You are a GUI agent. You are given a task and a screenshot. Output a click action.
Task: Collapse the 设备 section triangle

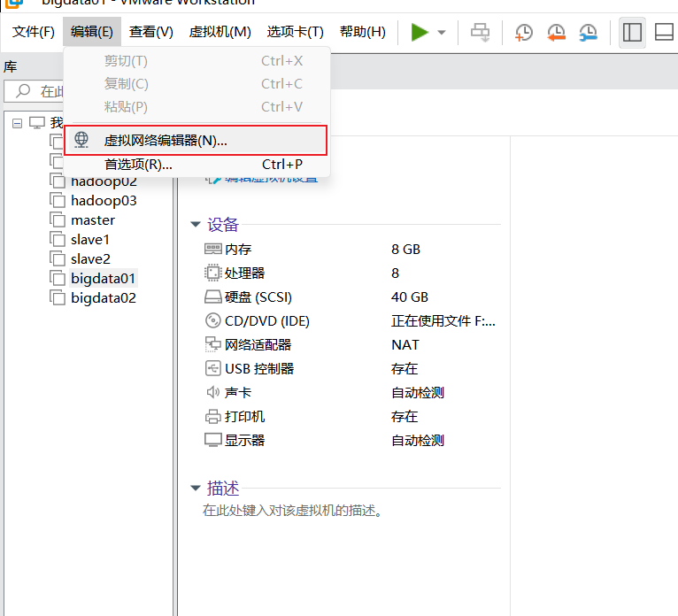click(x=196, y=224)
